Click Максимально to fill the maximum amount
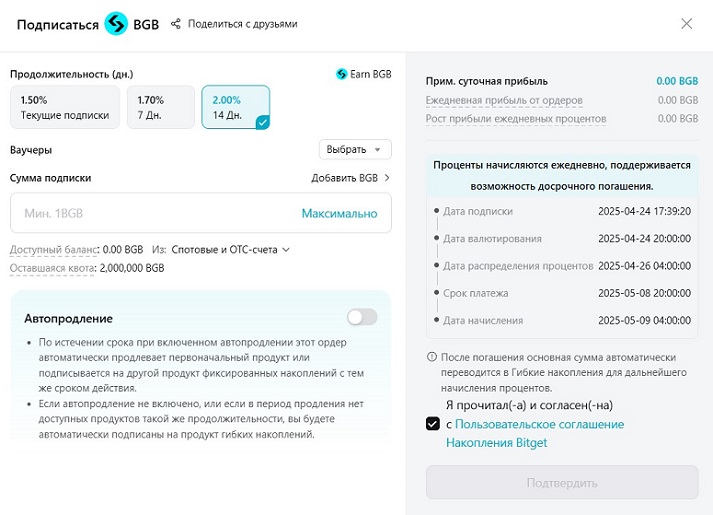The height and width of the screenshot is (515, 713). 339,213
